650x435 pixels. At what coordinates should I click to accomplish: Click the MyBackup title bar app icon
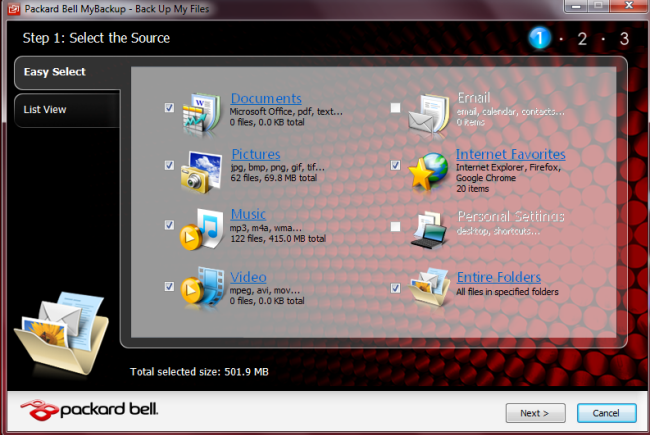(x=14, y=9)
